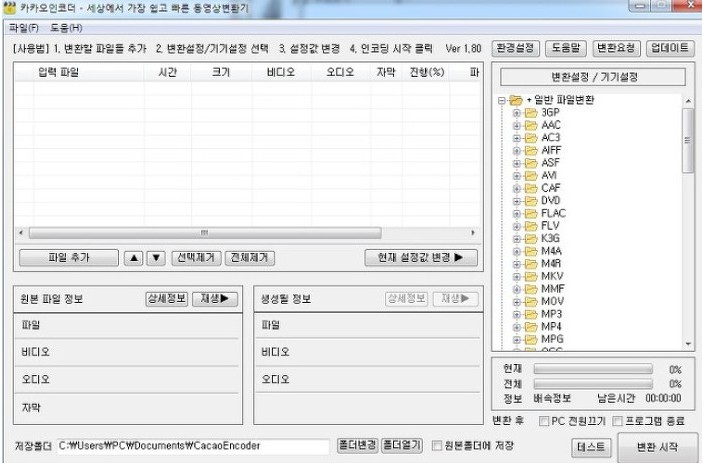Click the 카카오인코더 title bar app icon
This screenshot has height=464, width=703.
(x=9, y=8)
